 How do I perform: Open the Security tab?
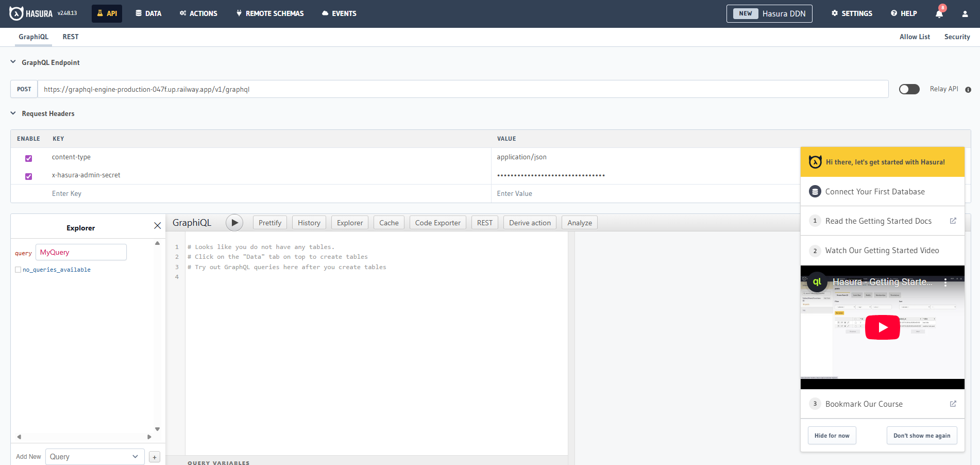pyautogui.click(x=957, y=37)
